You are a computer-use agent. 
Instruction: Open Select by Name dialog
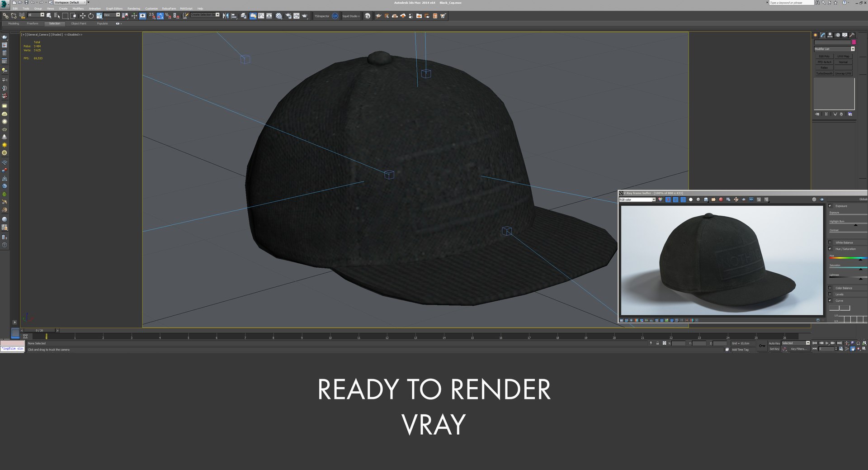click(x=57, y=16)
